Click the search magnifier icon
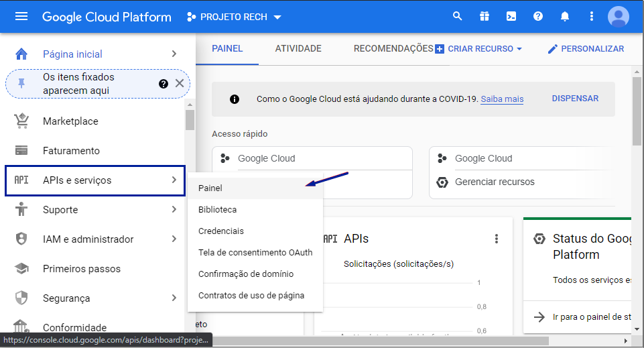This screenshot has width=644, height=348. point(458,16)
